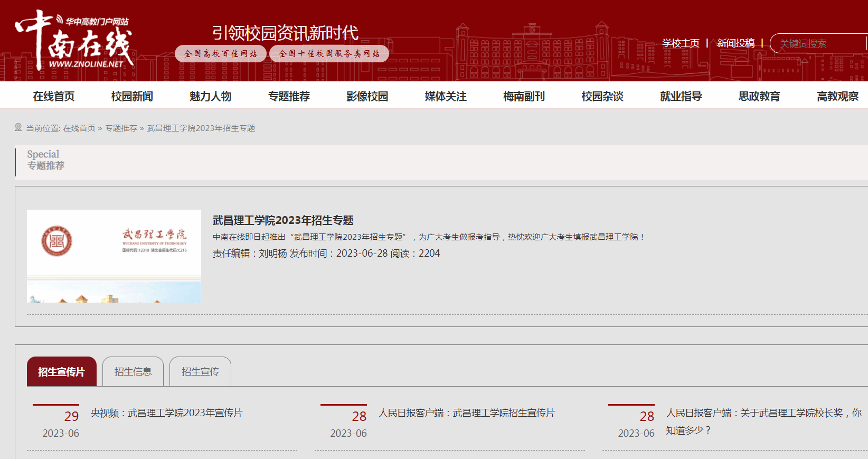
Task: Open 媒体关注 menu item
Action: [446, 96]
